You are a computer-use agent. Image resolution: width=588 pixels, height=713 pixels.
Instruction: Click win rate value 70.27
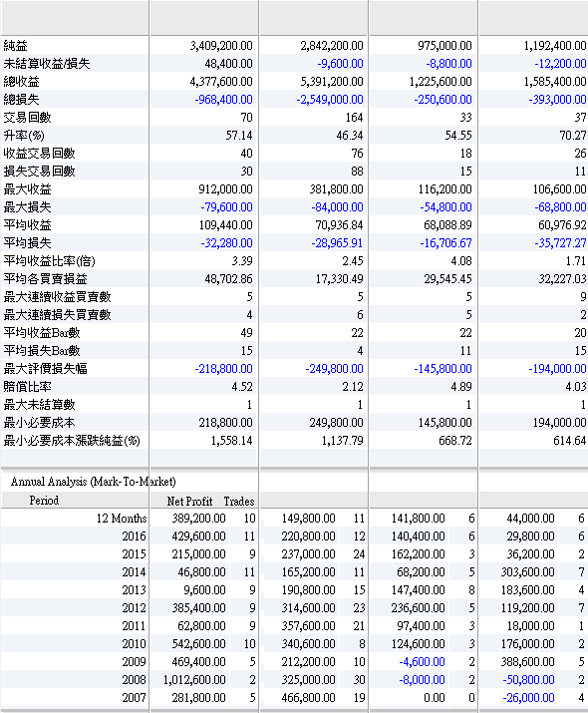pos(574,136)
